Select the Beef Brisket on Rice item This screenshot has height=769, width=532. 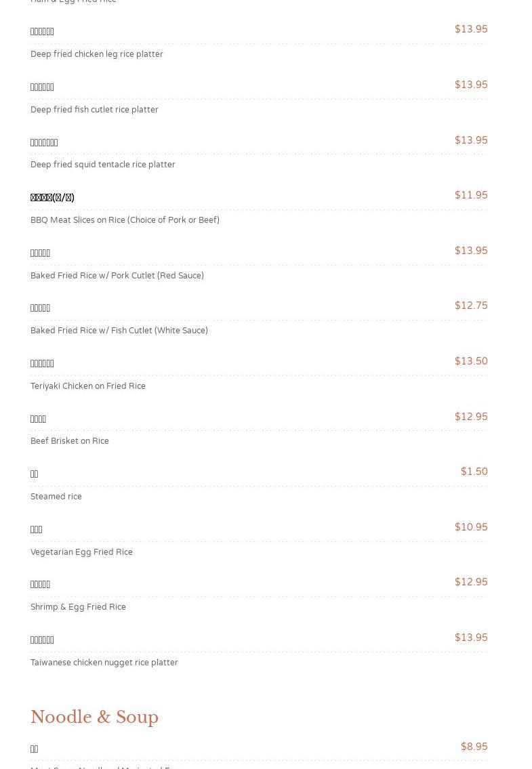pyautogui.click(x=69, y=441)
